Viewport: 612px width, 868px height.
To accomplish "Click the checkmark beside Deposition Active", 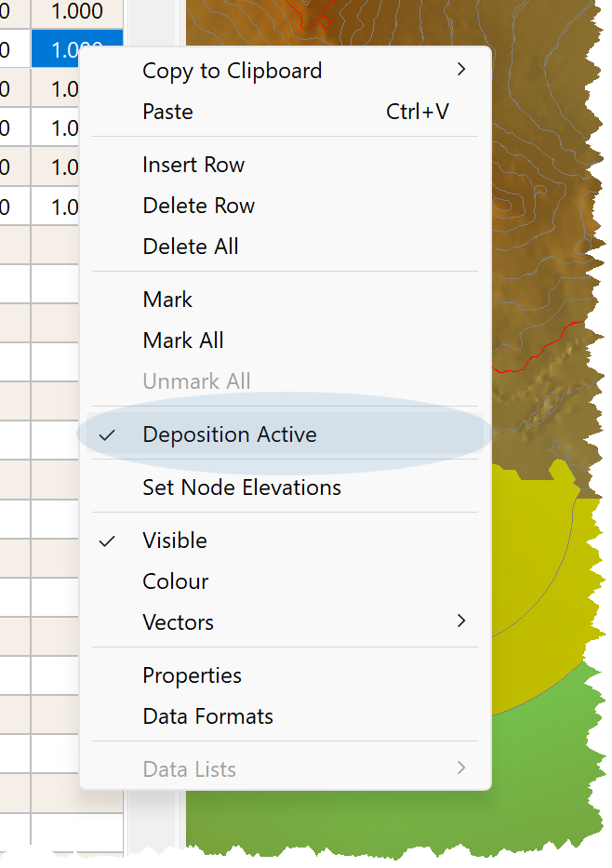I will click(x=108, y=434).
